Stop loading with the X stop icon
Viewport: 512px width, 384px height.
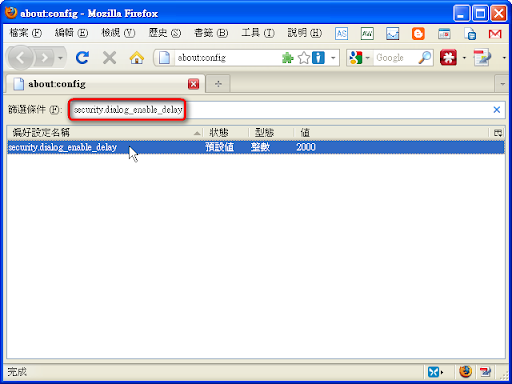pyautogui.click(x=109, y=58)
